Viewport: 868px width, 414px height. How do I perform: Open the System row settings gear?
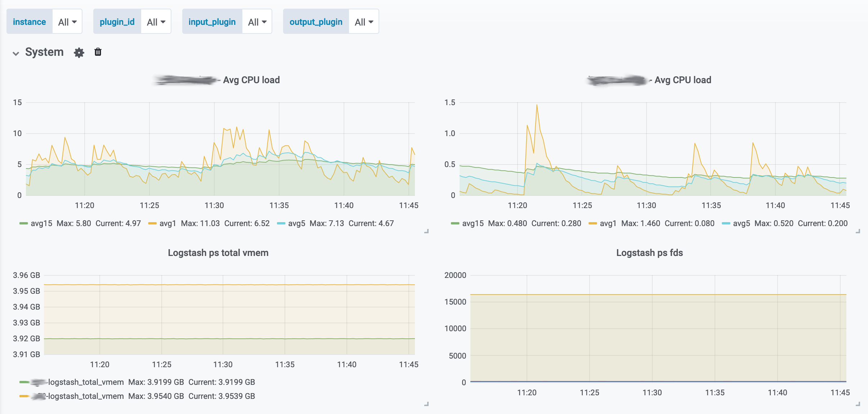[x=79, y=53]
